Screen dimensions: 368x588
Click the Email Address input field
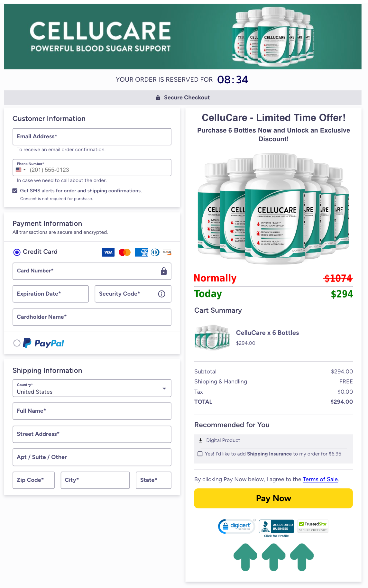pyautogui.click(x=92, y=136)
